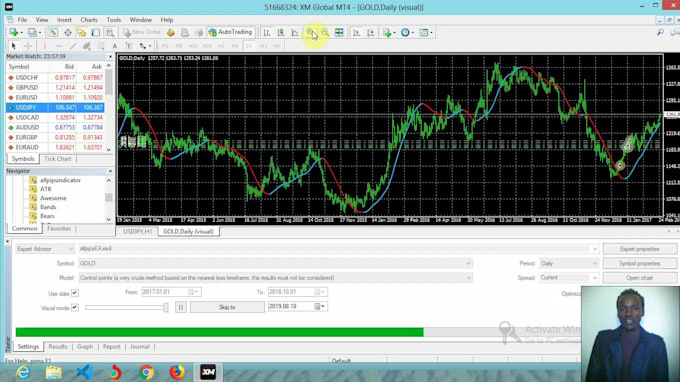Open Firefox from the taskbar

tap(177, 372)
